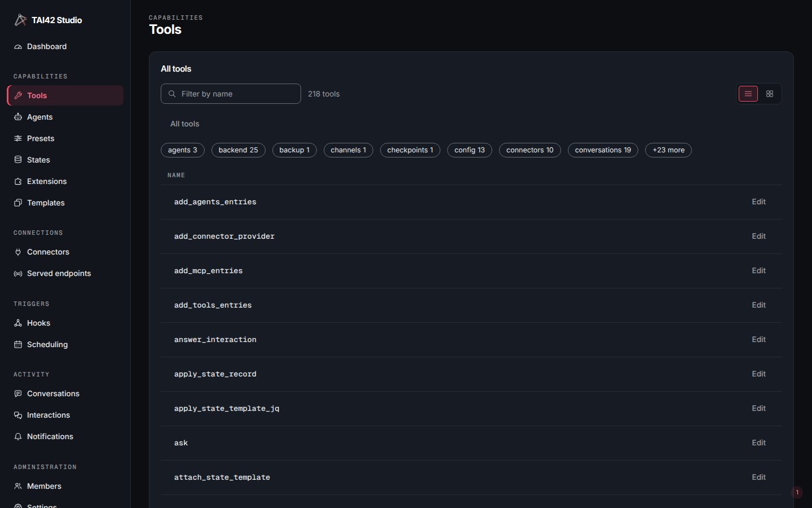The height and width of the screenshot is (508, 812).
Task: Click the Extensions puzzle icon
Action: 18,181
